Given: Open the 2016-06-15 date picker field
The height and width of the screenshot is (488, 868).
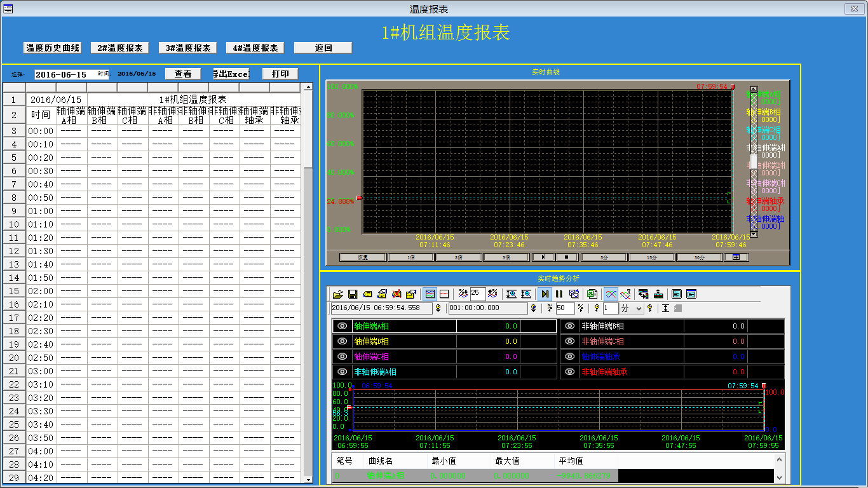Looking at the screenshot, I should (72, 74).
